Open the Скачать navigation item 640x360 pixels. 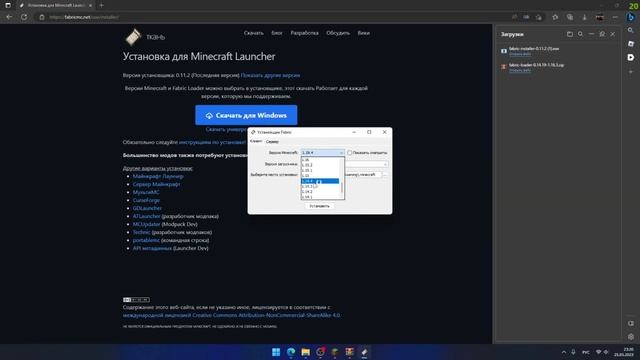click(x=253, y=33)
